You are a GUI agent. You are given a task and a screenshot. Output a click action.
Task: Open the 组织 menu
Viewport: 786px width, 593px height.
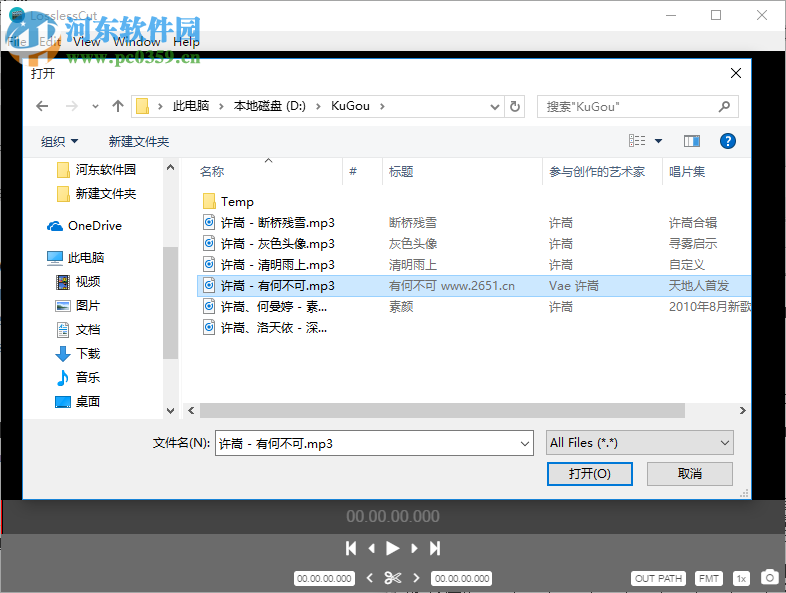tap(59, 141)
